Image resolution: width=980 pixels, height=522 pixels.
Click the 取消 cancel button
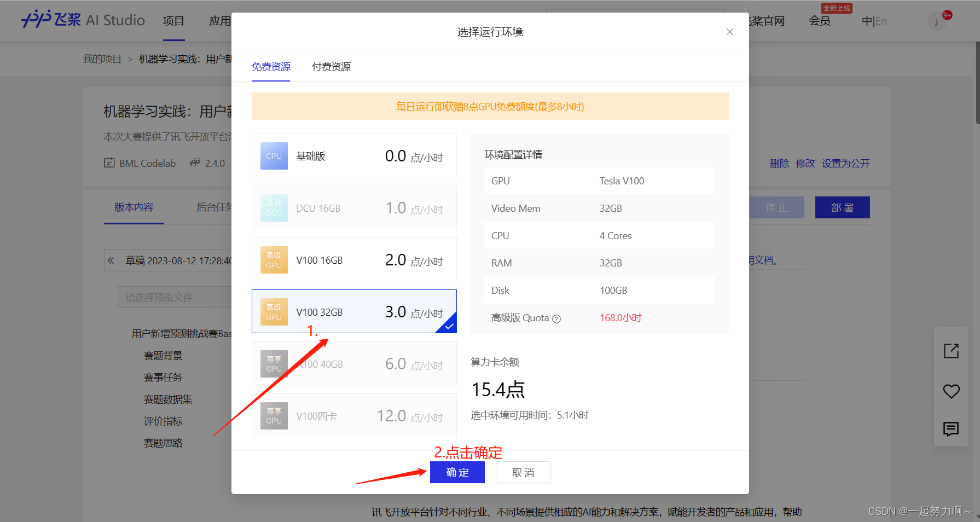523,472
